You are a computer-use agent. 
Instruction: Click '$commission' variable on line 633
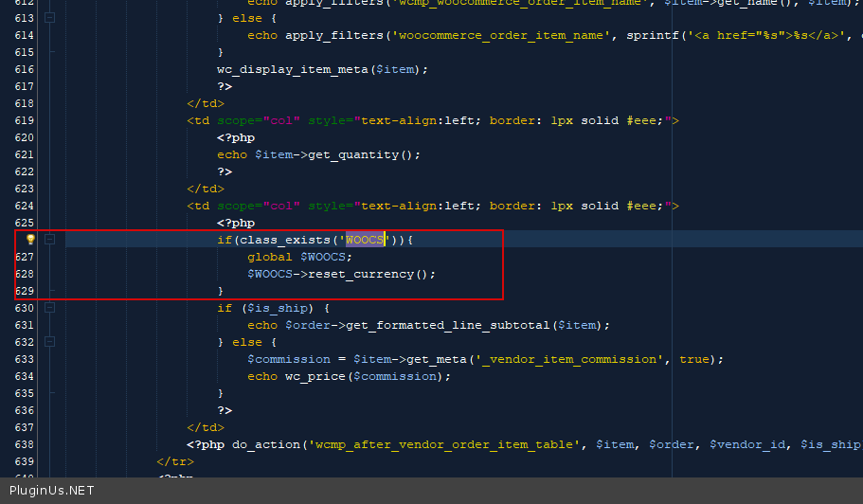click(x=289, y=359)
